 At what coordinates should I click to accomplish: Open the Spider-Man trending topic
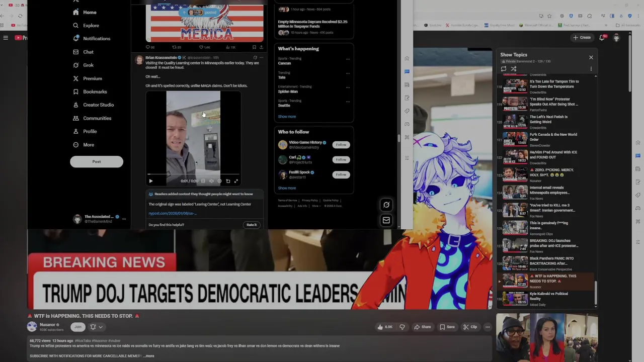[x=288, y=92]
